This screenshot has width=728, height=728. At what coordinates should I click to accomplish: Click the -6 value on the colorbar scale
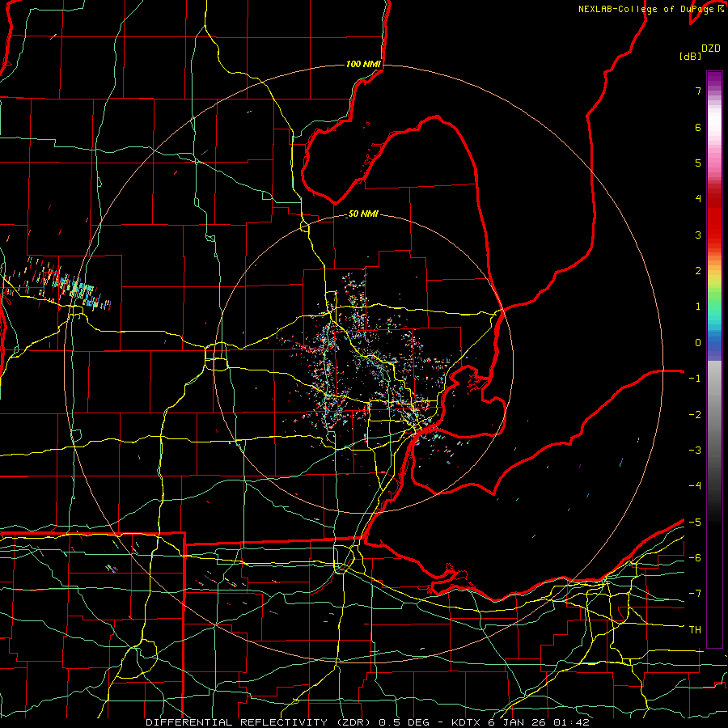(695, 558)
